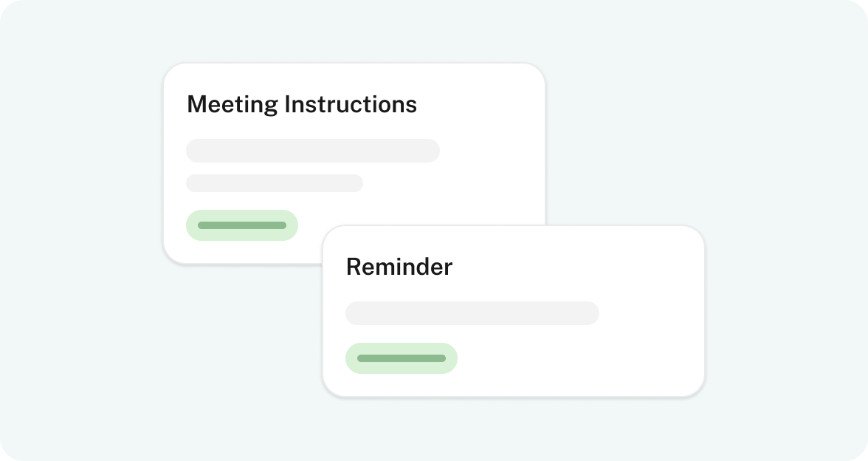Click right end of Reminder gray placeholder line
This screenshot has width=868, height=461.
tap(589, 313)
